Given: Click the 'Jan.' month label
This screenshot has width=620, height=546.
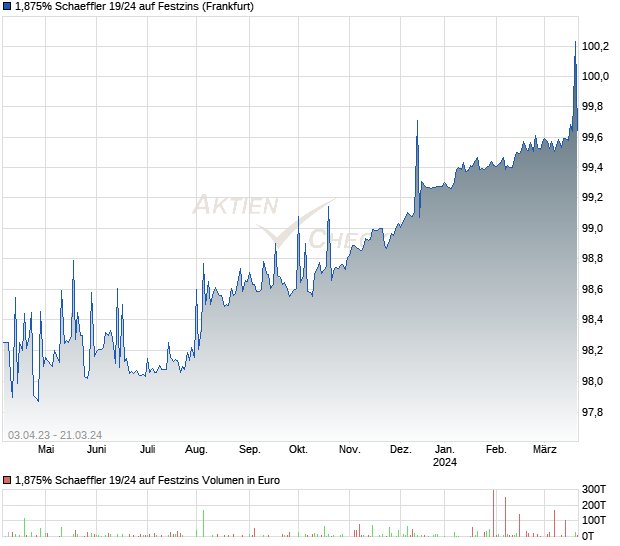Looking at the screenshot, I should [x=444, y=449].
